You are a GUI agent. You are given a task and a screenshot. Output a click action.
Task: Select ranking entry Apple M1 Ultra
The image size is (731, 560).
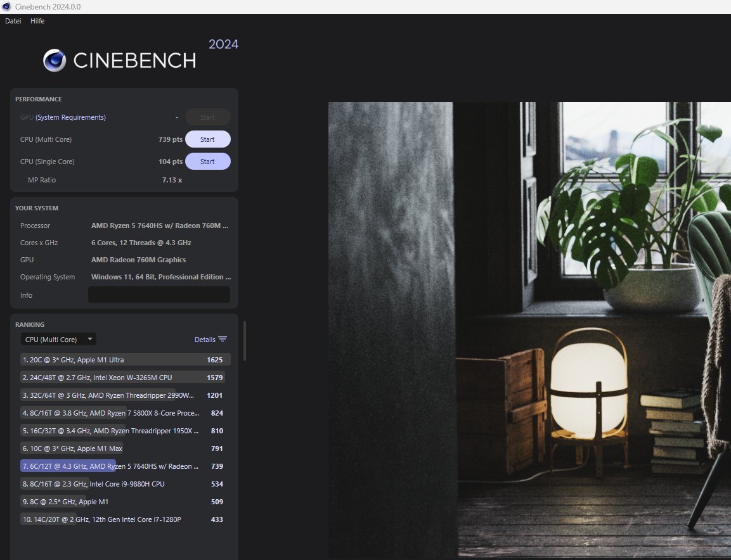point(126,360)
